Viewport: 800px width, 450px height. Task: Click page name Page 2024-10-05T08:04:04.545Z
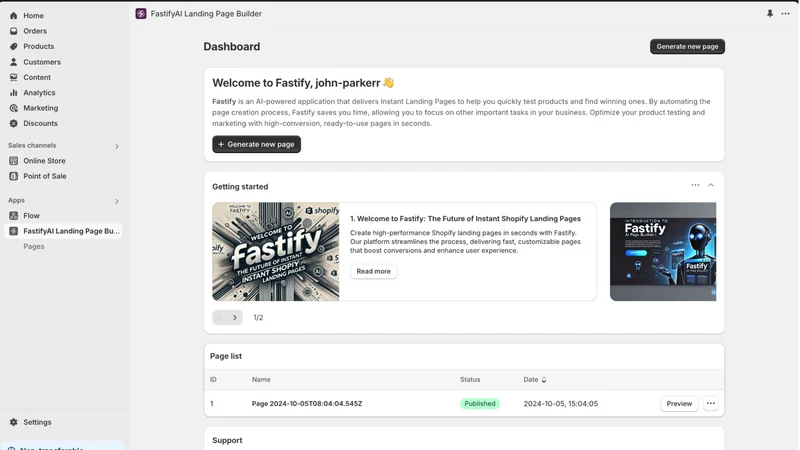point(307,404)
